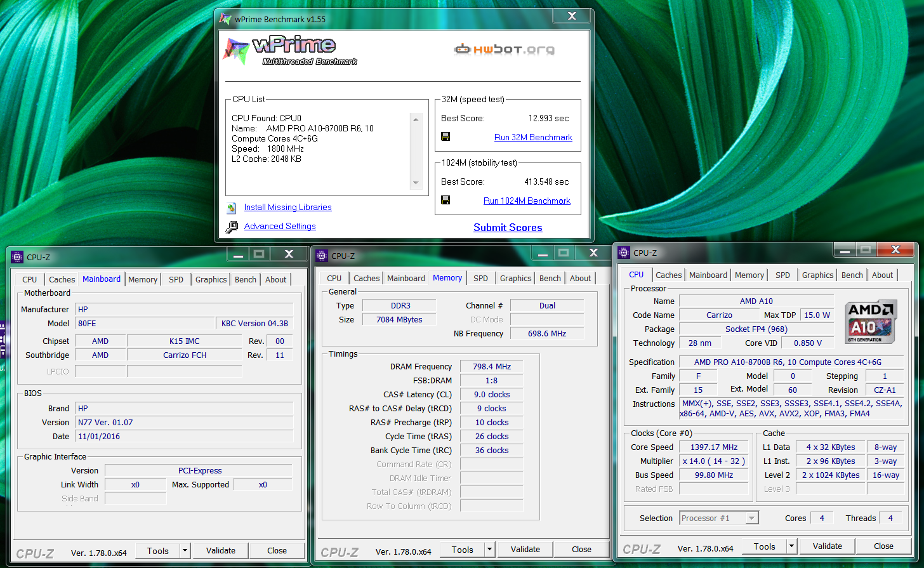Click Tools button in Memory CPU-Z window
The width and height of the screenshot is (924, 568).
coord(463,550)
